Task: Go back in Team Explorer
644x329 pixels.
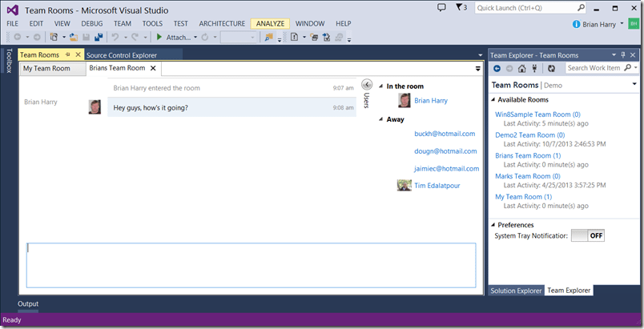Action: pos(497,69)
